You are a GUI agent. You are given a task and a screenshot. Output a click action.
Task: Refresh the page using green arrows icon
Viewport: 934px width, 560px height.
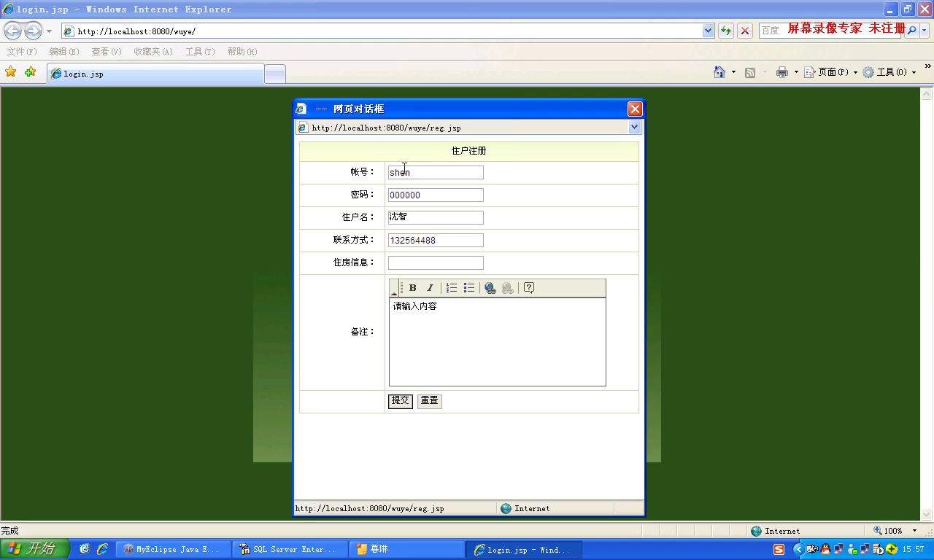[x=725, y=31]
